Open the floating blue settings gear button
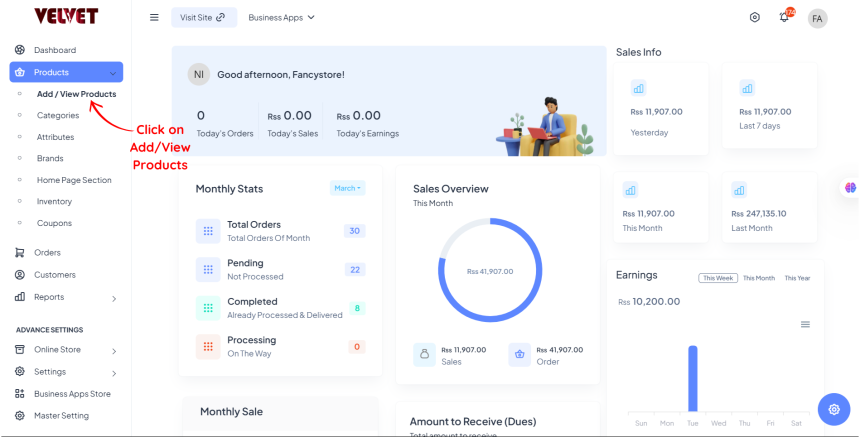This screenshot has height=437, width=860. pos(832,408)
